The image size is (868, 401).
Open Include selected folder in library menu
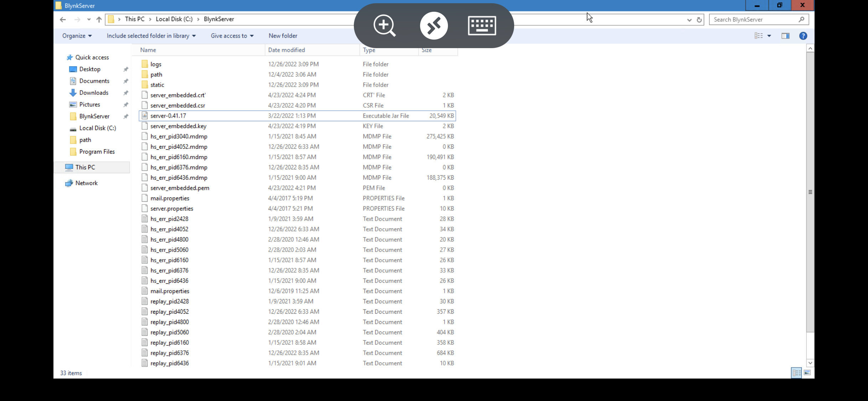pos(151,36)
